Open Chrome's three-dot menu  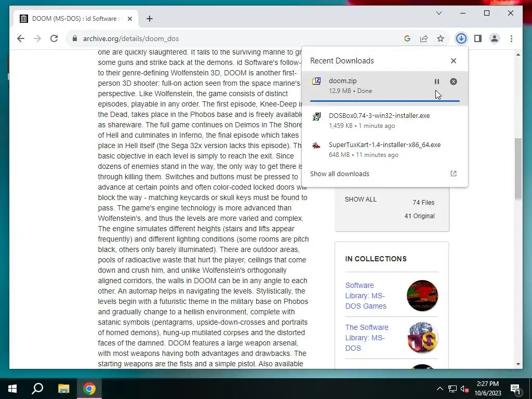click(511, 38)
